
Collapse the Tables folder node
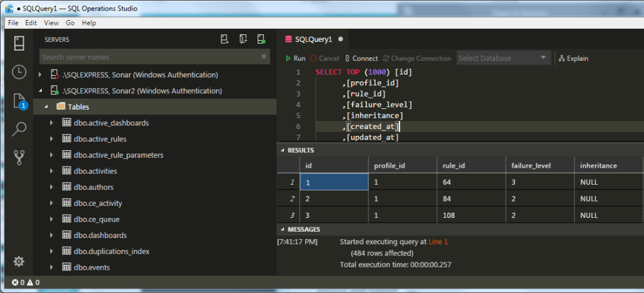[46, 107]
